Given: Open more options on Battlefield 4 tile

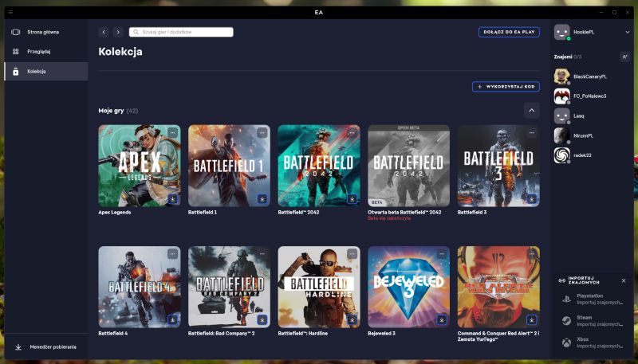Looking at the screenshot, I should point(172,253).
